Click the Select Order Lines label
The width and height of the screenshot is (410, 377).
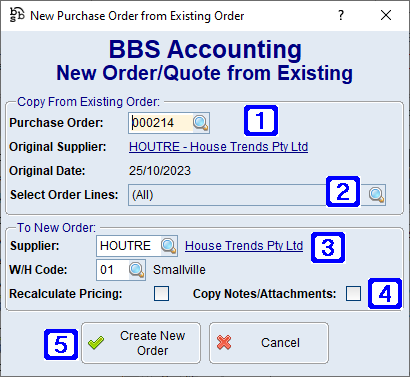click(x=64, y=195)
